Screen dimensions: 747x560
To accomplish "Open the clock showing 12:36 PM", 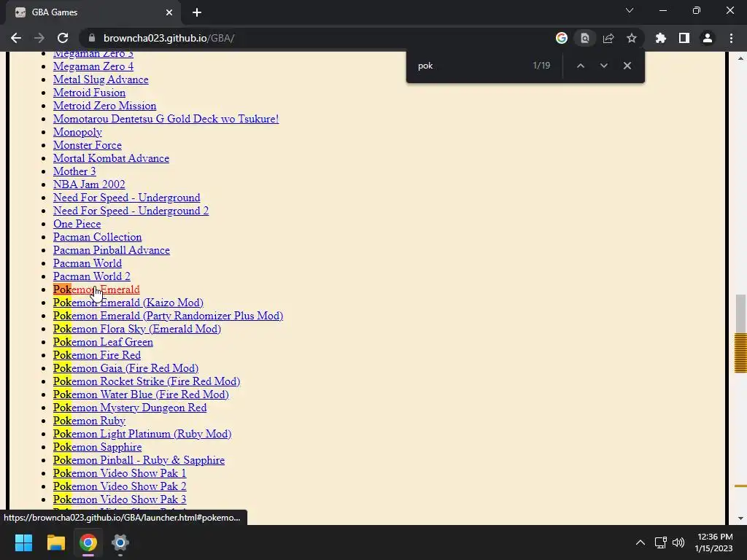I will [x=713, y=542].
